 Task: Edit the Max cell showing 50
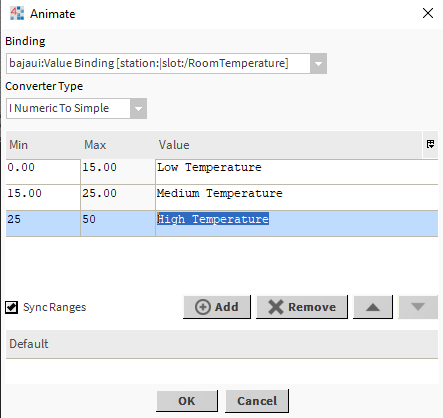coord(118,223)
